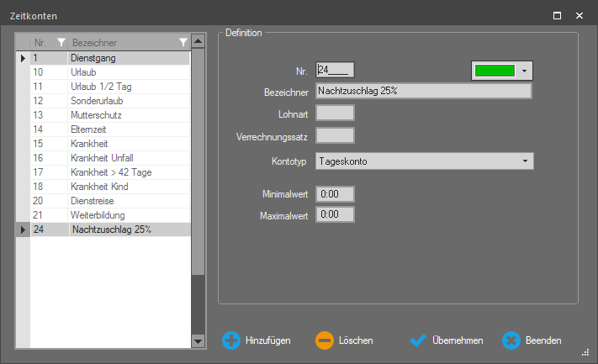Click the blue plus Hinzufügen icon
The image size is (598, 364).
[x=230, y=340]
